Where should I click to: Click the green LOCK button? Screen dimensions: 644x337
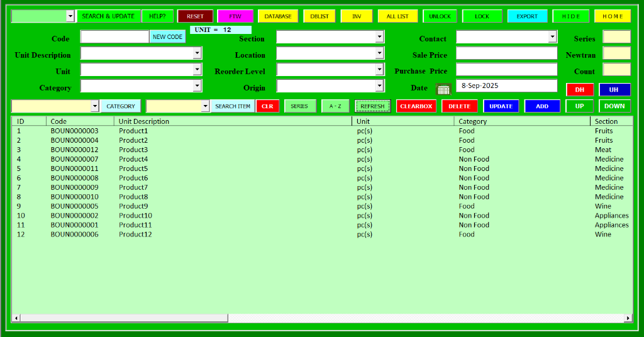482,16
